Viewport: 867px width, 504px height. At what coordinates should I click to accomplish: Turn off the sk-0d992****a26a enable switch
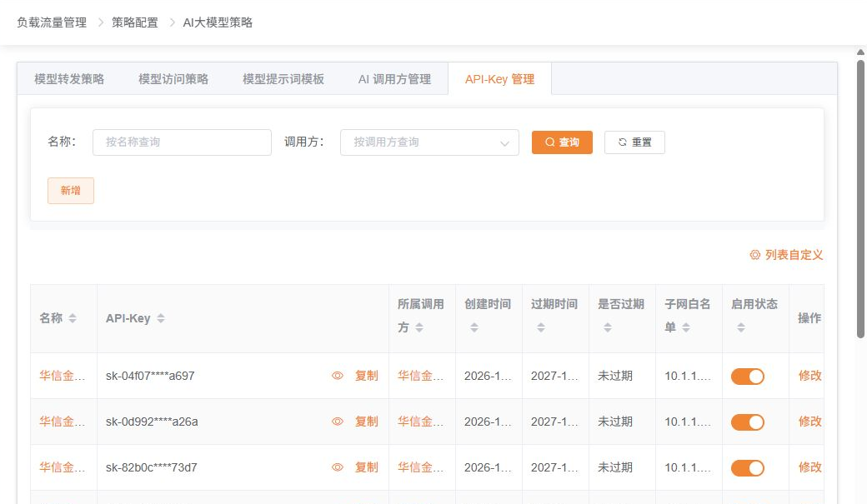748,422
